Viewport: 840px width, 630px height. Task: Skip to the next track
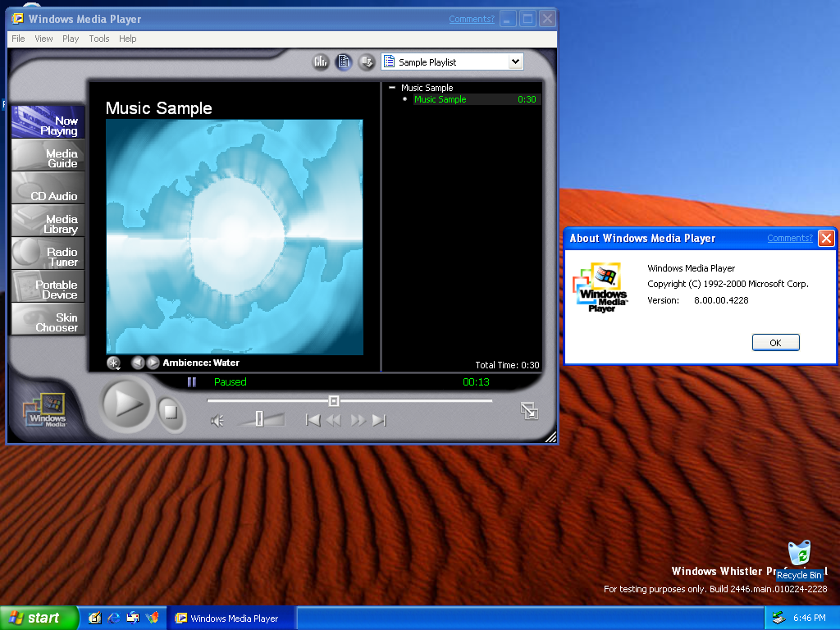(x=379, y=420)
